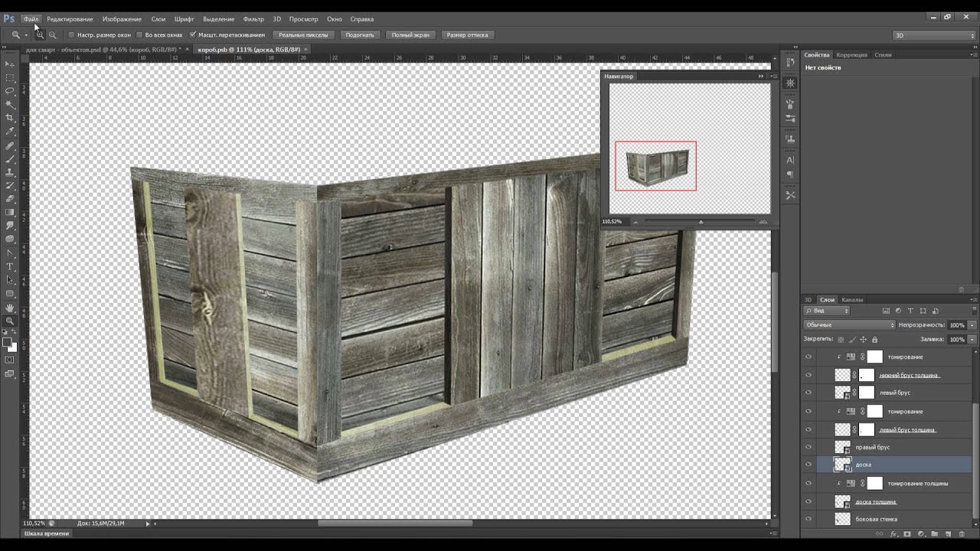
Task: Click the Navigator zoom slider
Action: (701, 222)
